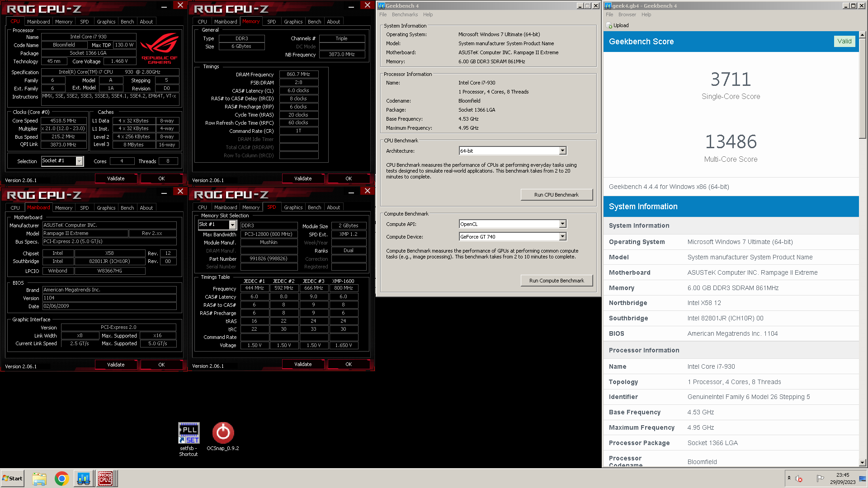Screen dimensions: 868x488
Task: Open the Slot #1 memory slot dropdown
Action: pyautogui.click(x=232, y=225)
